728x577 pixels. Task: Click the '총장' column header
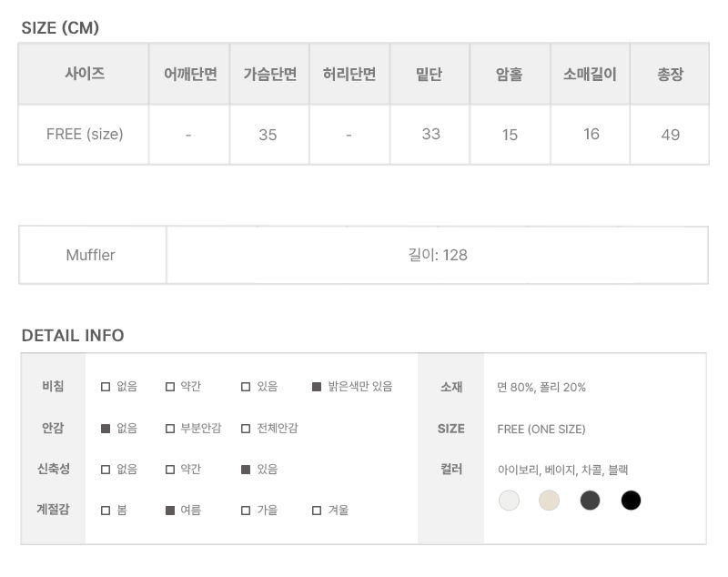[x=670, y=75]
